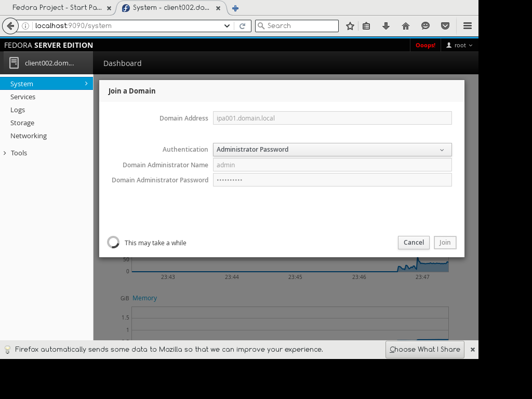The image size is (532, 399).
Task: Open the root user menu dropdown
Action: click(459, 45)
